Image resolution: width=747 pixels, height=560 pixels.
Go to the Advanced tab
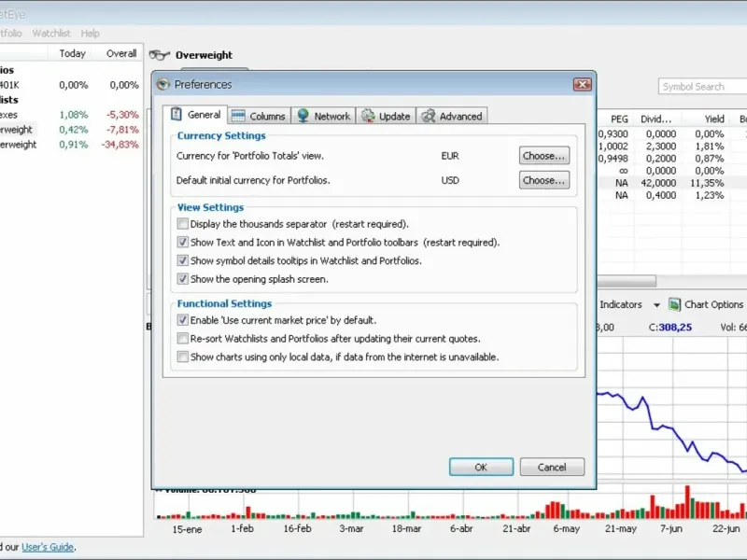click(452, 116)
